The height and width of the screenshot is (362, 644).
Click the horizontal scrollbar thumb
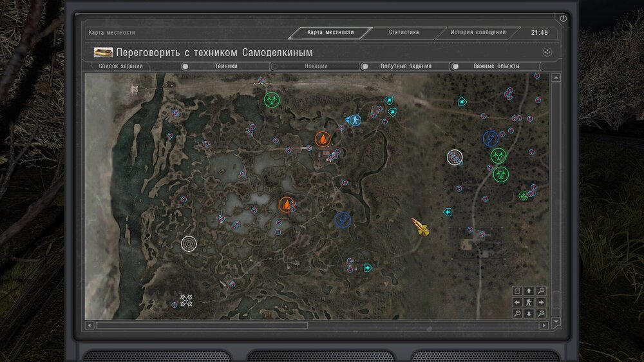pos(201,325)
